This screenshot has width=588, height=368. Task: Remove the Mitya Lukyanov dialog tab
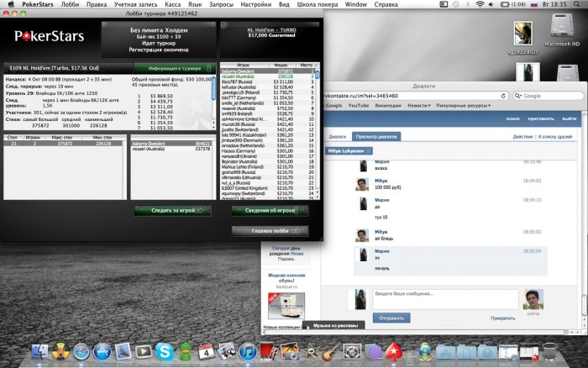[x=368, y=150]
